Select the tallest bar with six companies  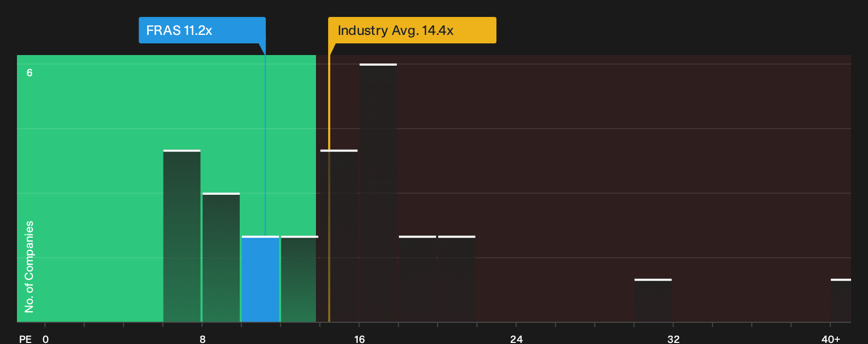[x=378, y=193]
